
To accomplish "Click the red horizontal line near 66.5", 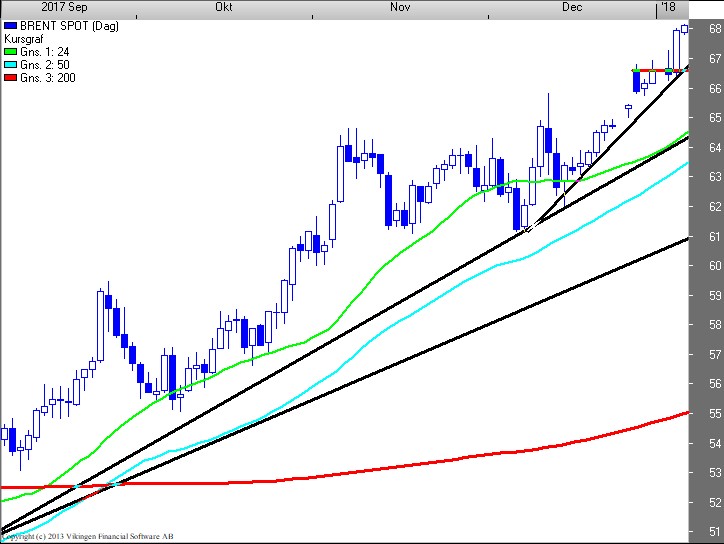I will tap(660, 70).
